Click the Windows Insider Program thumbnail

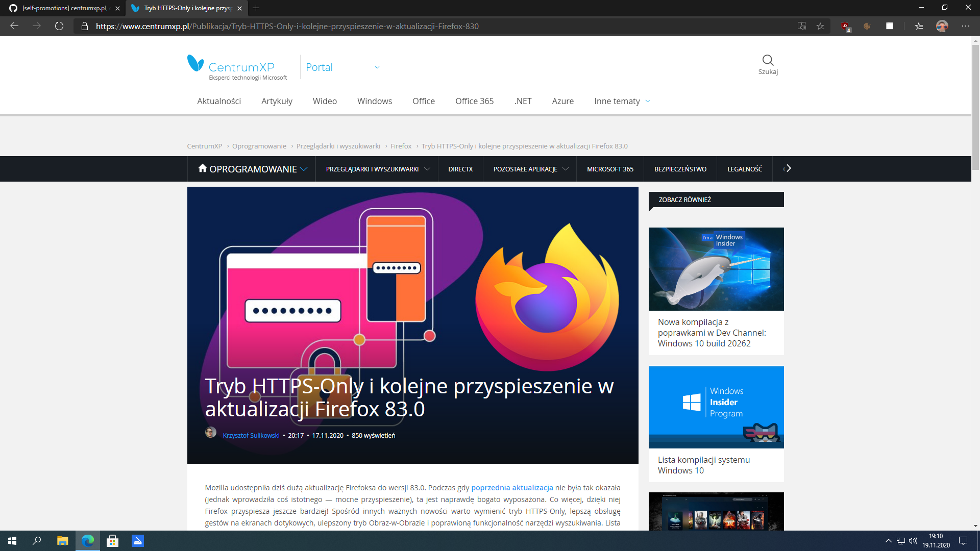(716, 407)
